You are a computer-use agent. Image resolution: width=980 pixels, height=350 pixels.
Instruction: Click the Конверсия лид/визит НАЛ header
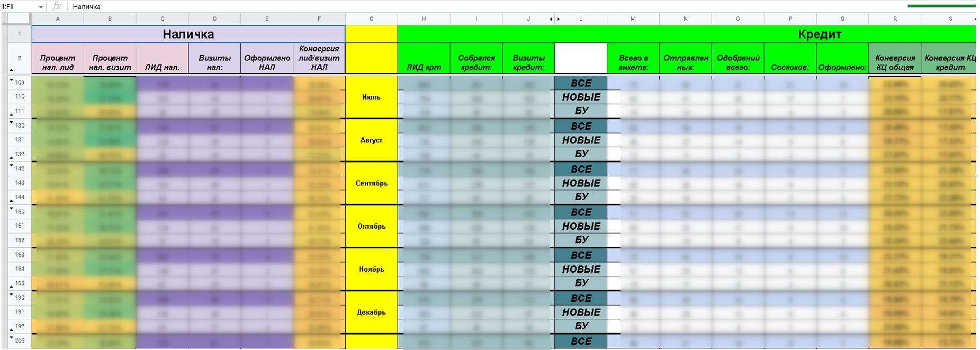coord(319,58)
